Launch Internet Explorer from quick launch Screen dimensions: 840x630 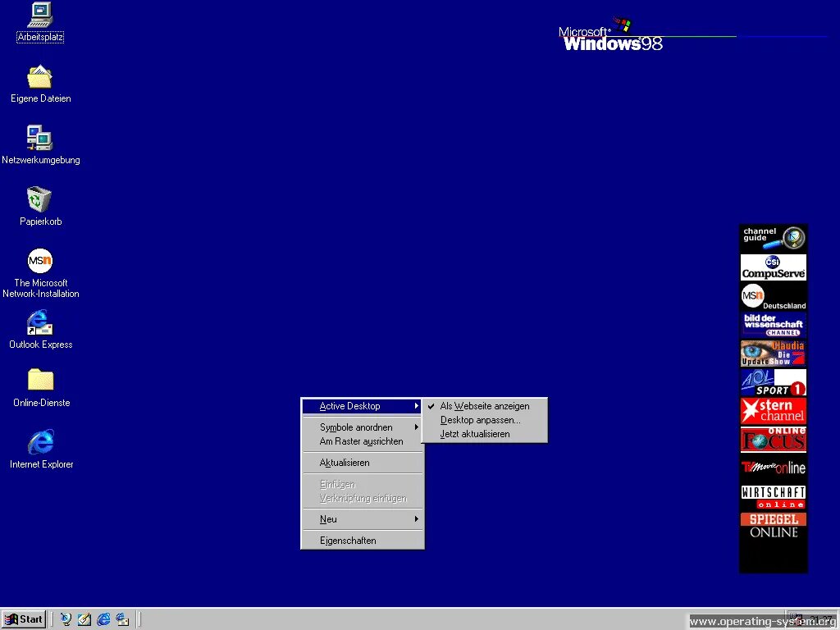pos(103,619)
